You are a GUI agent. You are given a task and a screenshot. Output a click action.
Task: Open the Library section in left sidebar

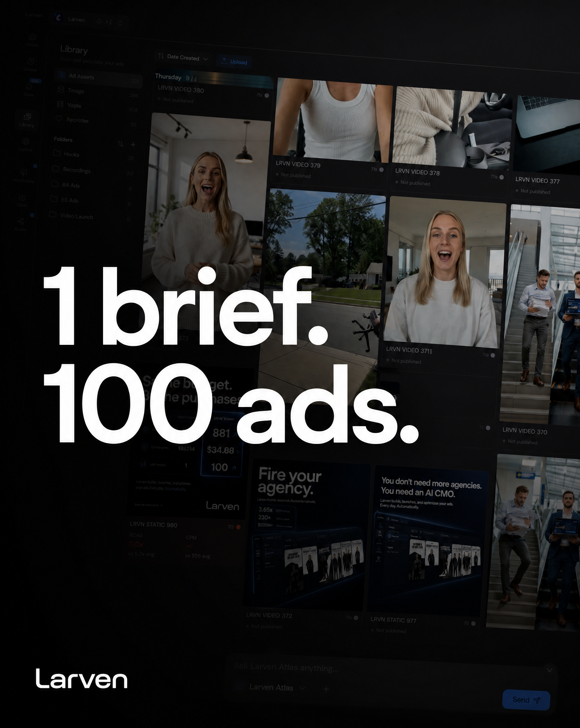[27, 120]
